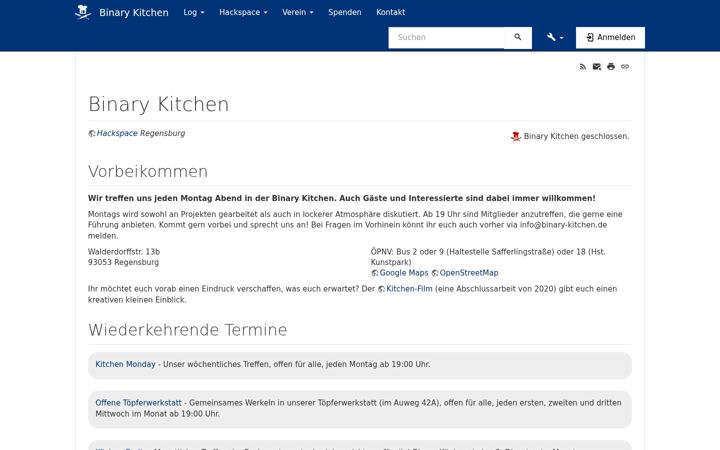Open the OpenStreetMap link

(469, 273)
